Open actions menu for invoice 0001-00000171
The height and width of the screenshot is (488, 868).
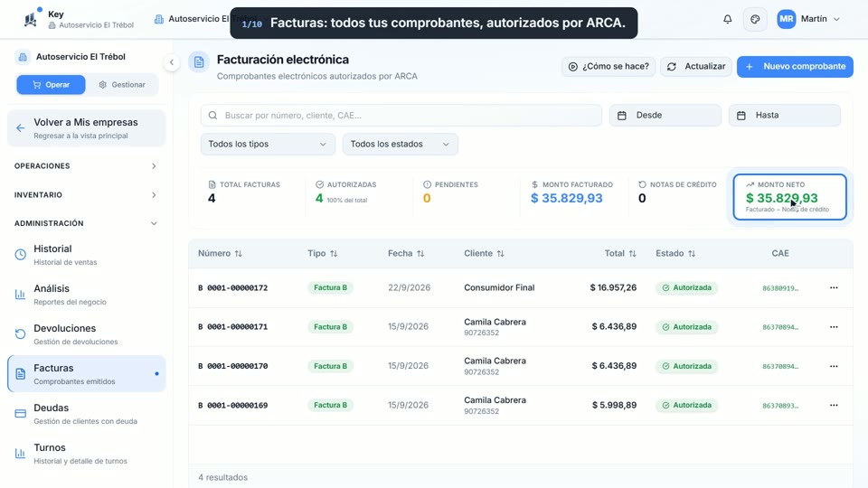[x=834, y=327]
